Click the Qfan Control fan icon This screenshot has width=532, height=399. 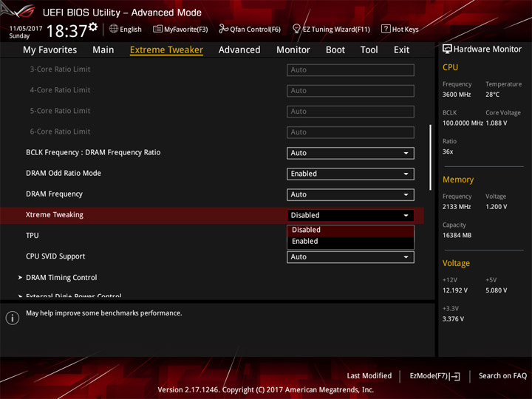pyautogui.click(x=223, y=29)
